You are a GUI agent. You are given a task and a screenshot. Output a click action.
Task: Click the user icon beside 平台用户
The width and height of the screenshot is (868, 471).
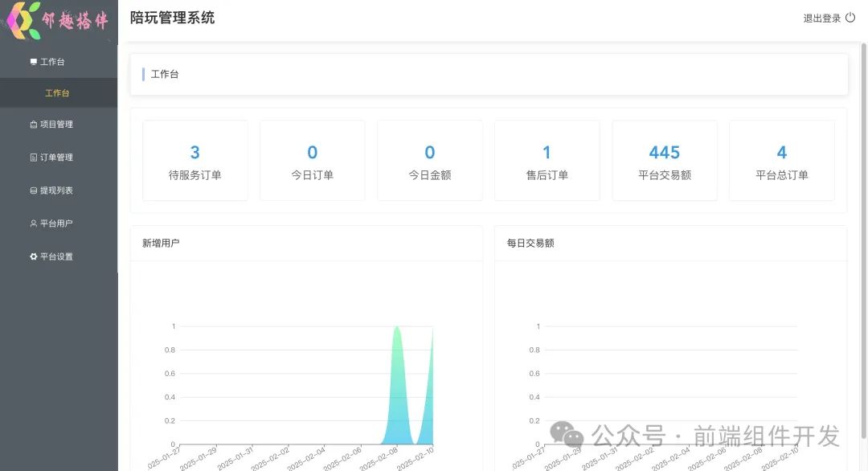tap(33, 223)
